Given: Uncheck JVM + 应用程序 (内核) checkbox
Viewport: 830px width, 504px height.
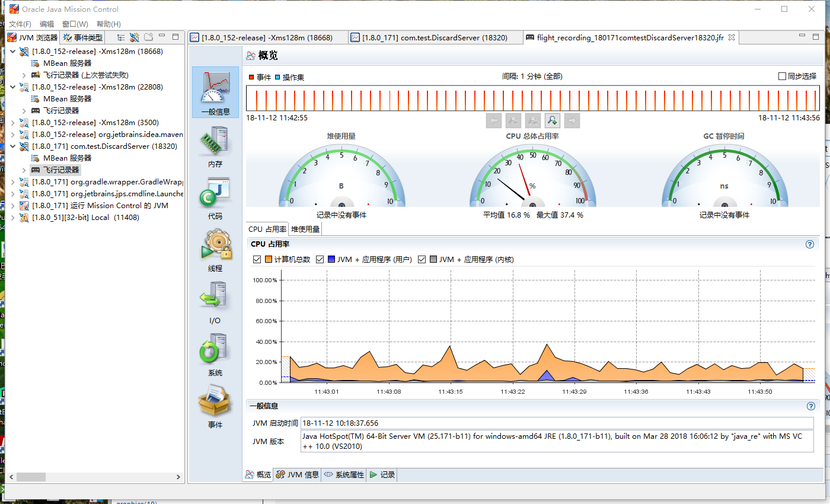Looking at the screenshot, I should tap(422, 259).
